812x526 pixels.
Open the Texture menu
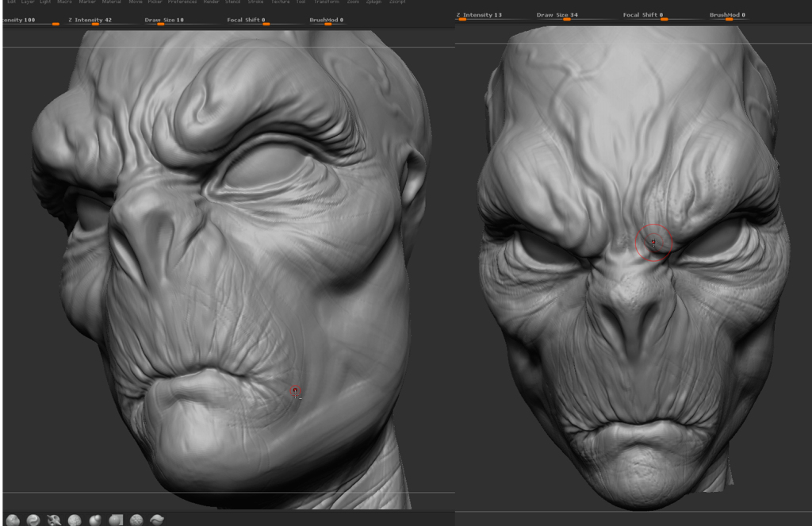point(280,2)
